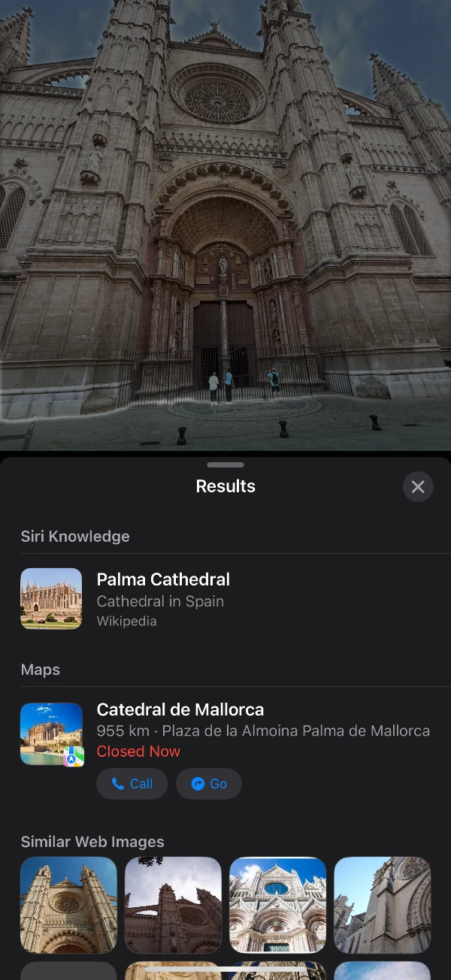Tap the Palma Cathedral thumbnail image

pos(51,598)
